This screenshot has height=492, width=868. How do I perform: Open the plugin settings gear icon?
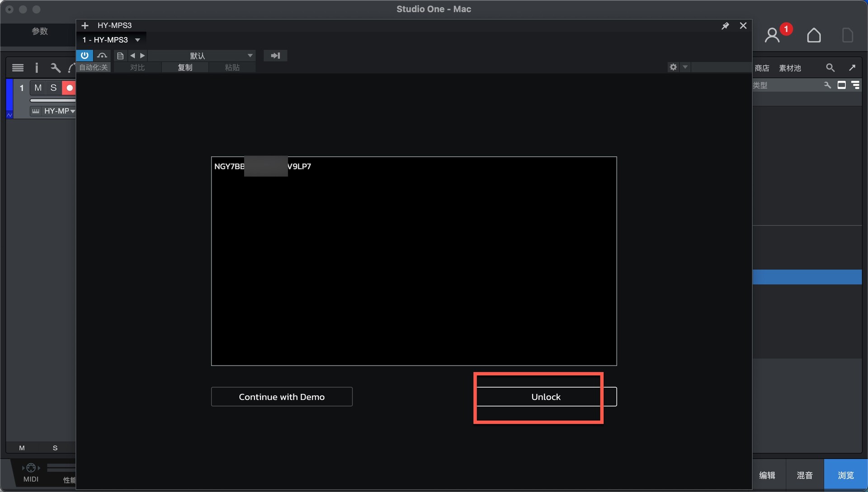(673, 67)
